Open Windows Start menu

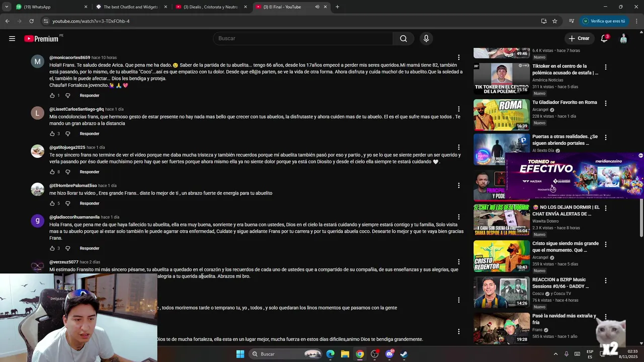(240, 354)
